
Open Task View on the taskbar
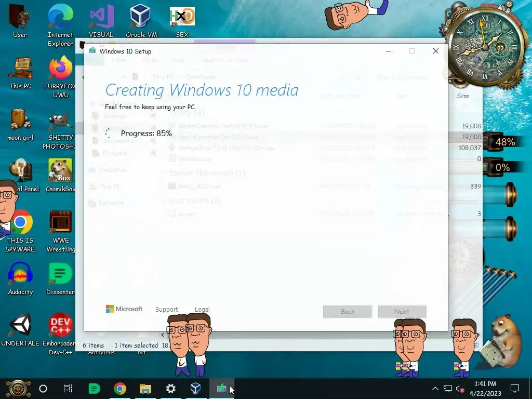pos(68,389)
